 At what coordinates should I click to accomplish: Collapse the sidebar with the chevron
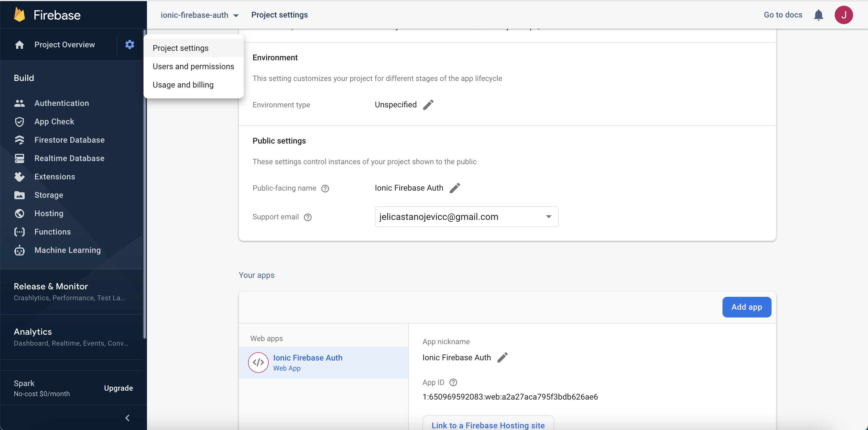click(127, 418)
